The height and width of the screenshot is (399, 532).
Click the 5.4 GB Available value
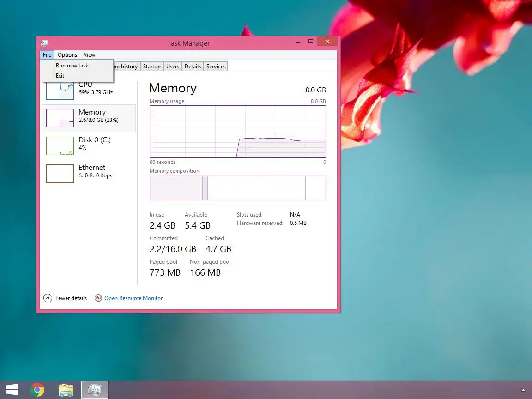(x=198, y=226)
